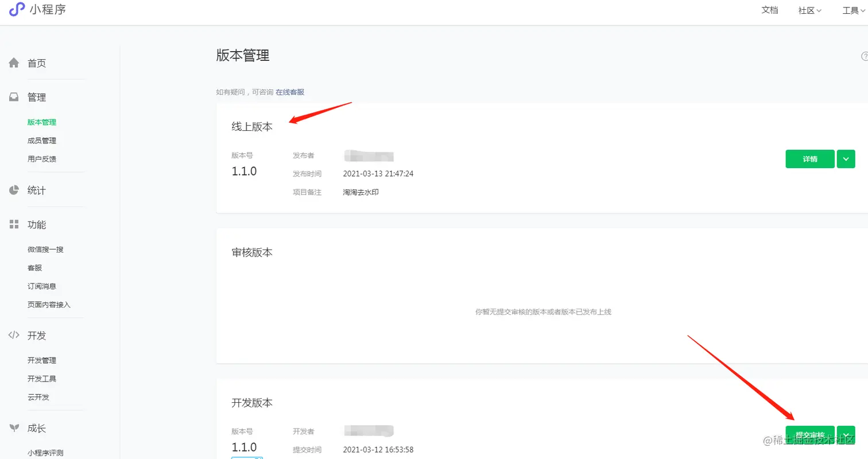
Task: Click submit time 2021-03-12 16:53:58
Action: [378, 450]
